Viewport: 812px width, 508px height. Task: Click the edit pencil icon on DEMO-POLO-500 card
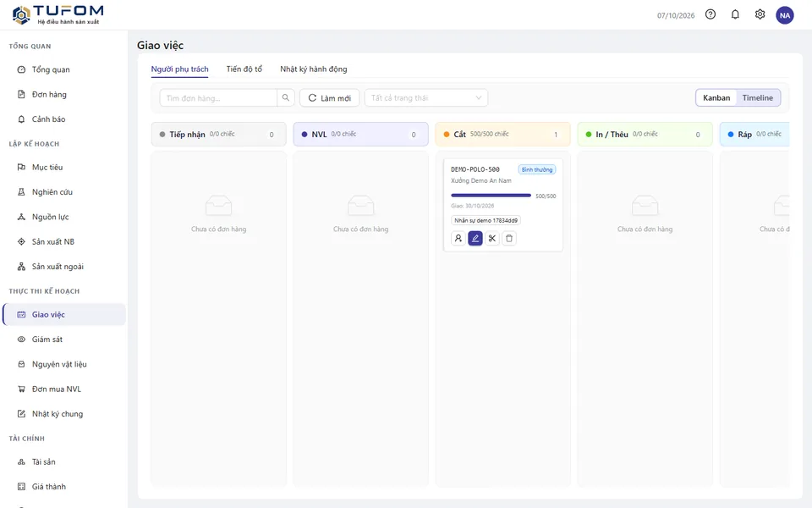[x=475, y=239]
